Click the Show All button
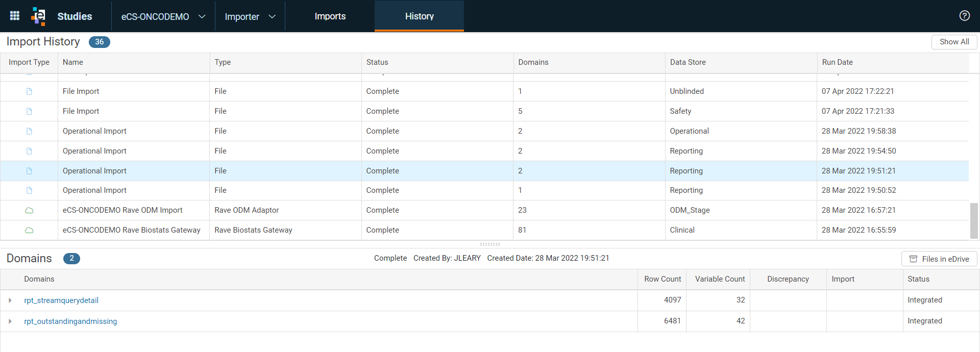 [x=954, y=42]
